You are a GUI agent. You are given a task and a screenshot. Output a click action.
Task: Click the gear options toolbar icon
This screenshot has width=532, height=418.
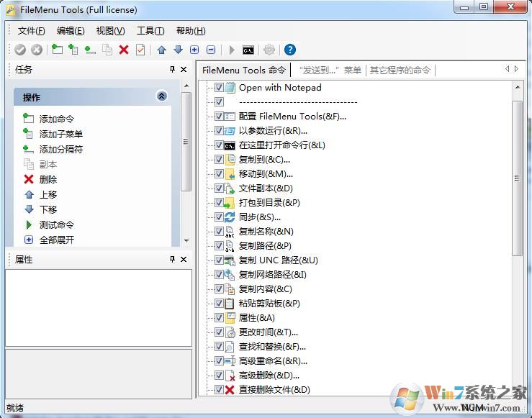(269, 50)
